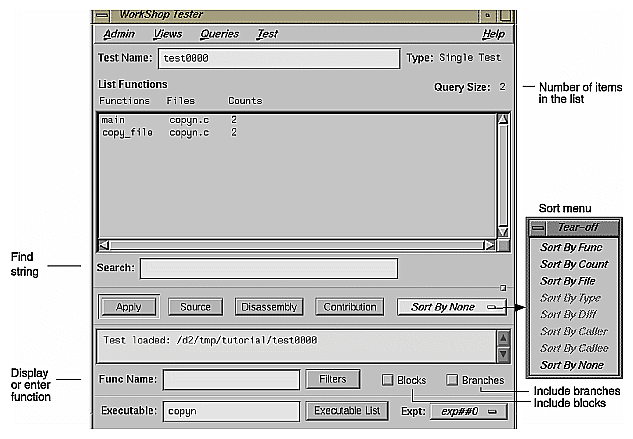
Task: Choose Sort By None in Tear-off menu
Action: click(x=572, y=365)
